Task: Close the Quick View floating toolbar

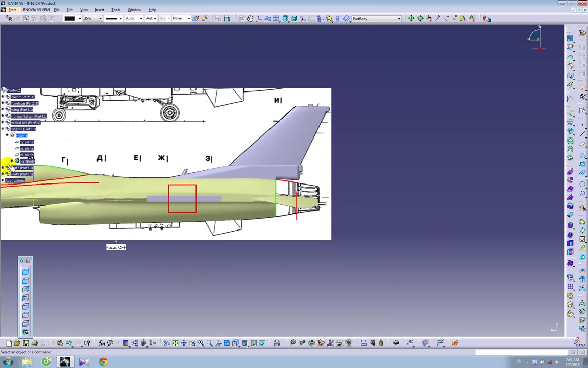Action: (x=28, y=261)
